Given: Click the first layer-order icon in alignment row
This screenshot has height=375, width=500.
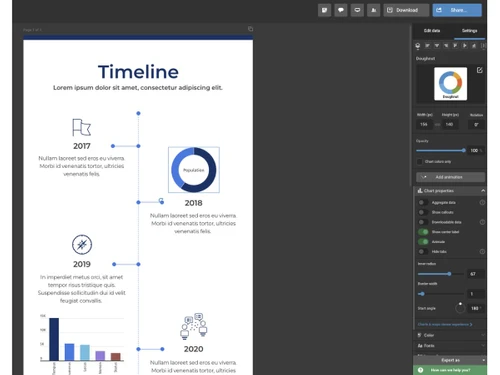Looking at the screenshot, I should [x=418, y=46].
